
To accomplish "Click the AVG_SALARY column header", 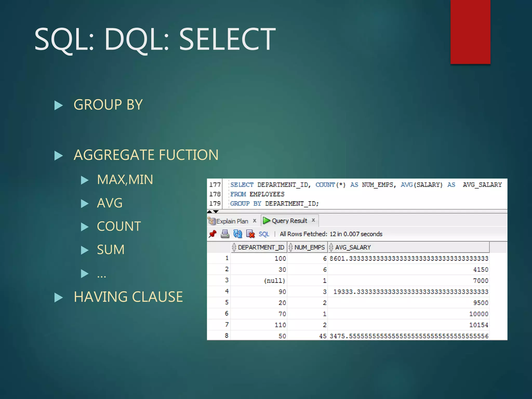I will 353,247.
